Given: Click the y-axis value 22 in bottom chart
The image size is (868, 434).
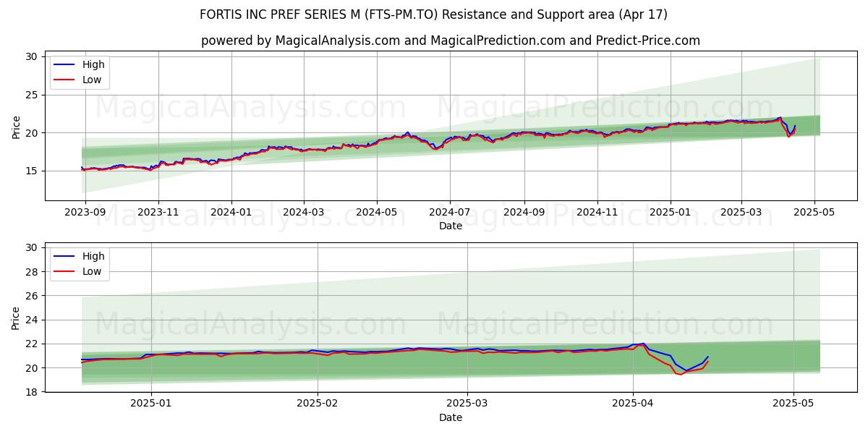Looking at the screenshot, I should [x=33, y=344].
